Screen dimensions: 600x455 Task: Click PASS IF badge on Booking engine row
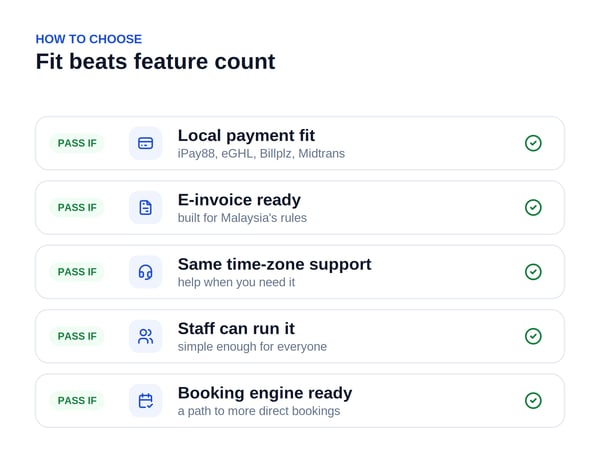pos(77,400)
